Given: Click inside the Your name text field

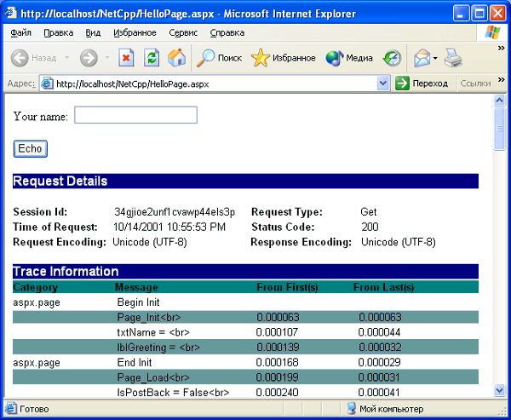Looking at the screenshot, I should coord(135,115).
